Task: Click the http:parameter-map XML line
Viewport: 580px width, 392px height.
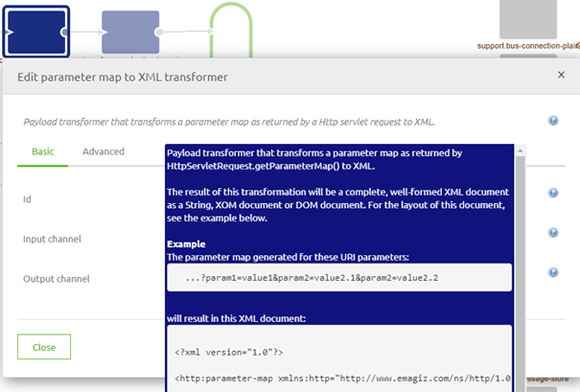Action: pos(342,379)
